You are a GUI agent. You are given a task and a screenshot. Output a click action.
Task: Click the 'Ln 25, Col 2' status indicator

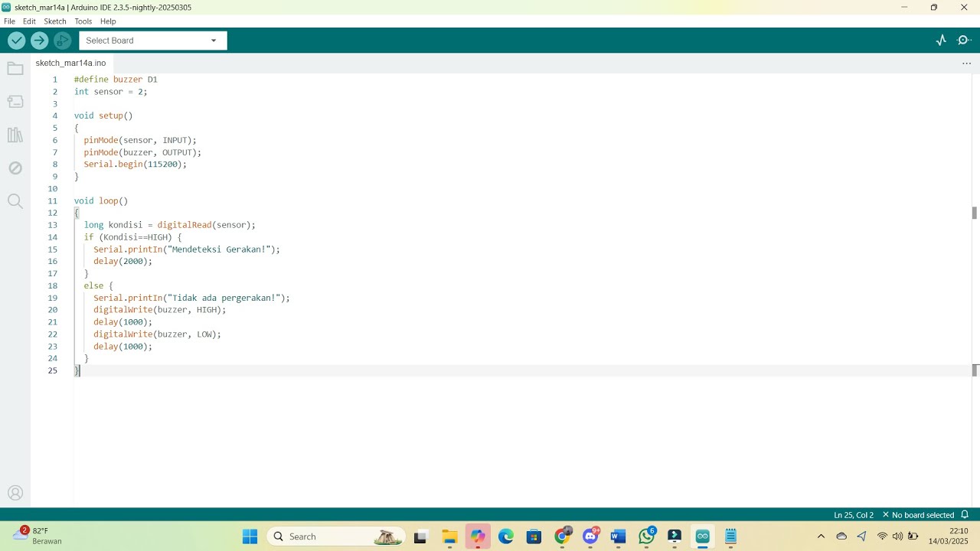(854, 515)
